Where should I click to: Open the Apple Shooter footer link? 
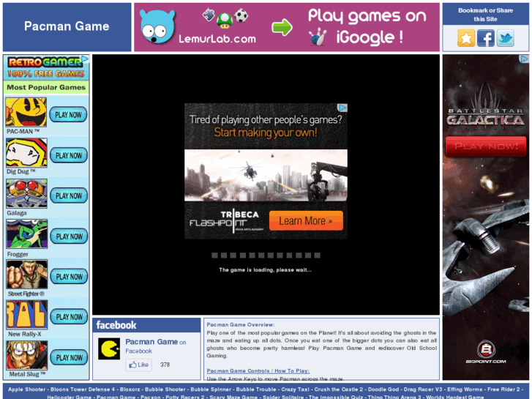coord(26,389)
